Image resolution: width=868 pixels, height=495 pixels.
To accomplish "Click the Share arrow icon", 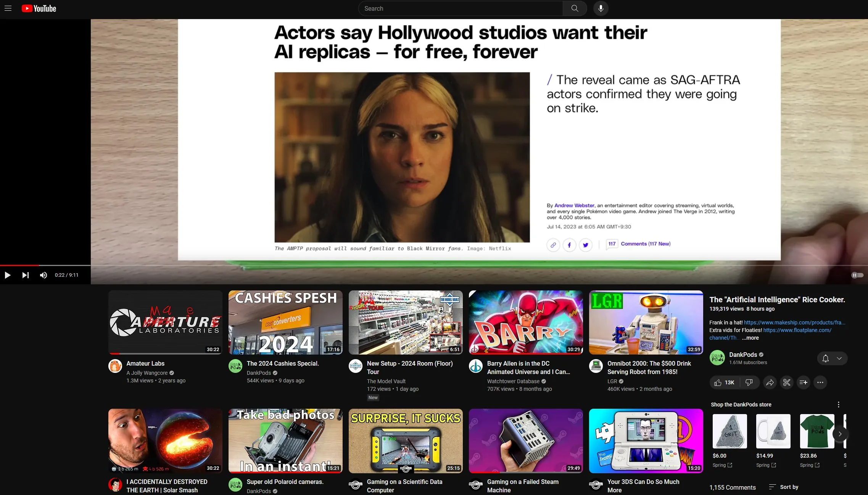I will point(770,382).
